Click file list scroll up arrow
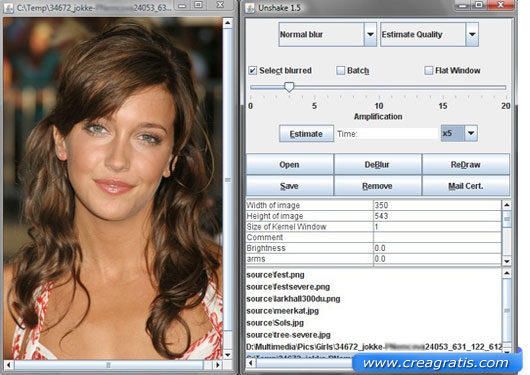Image resolution: width=530 pixels, height=375 pixels. click(x=507, y=273)
